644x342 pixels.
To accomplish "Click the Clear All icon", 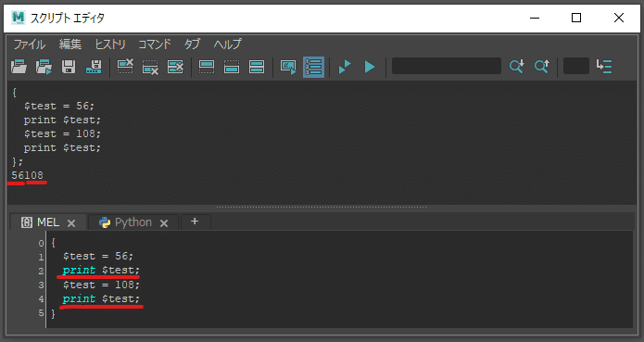I will pyautogui.click(x=175, y=67).
